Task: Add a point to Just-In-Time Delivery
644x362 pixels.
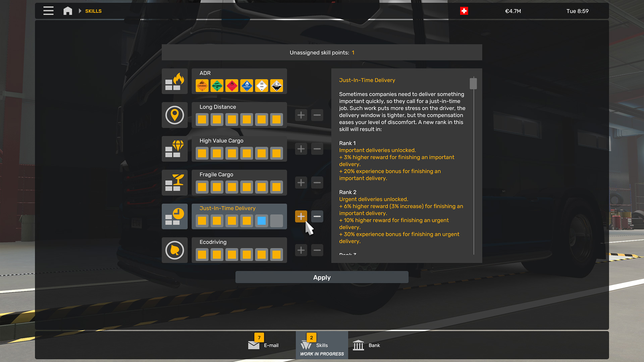Action: click(301, 217)
